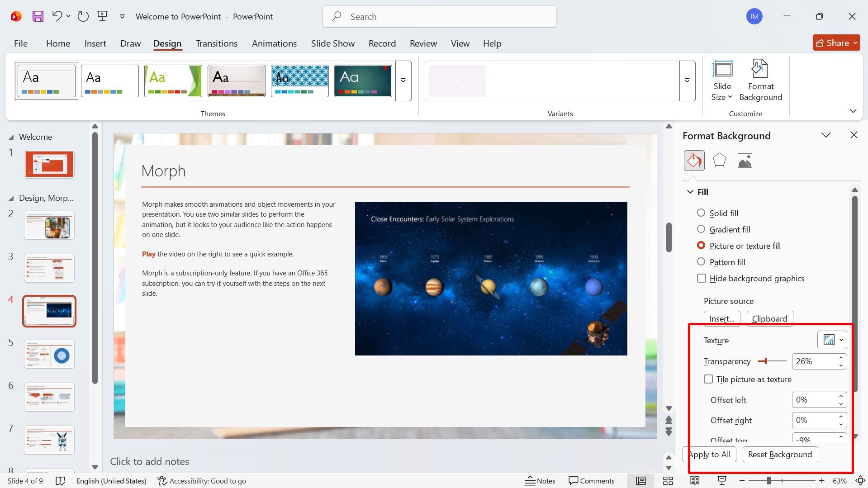Screen dimensions: 868x488
Task: Click Reset Background
Action: [780, 454]
